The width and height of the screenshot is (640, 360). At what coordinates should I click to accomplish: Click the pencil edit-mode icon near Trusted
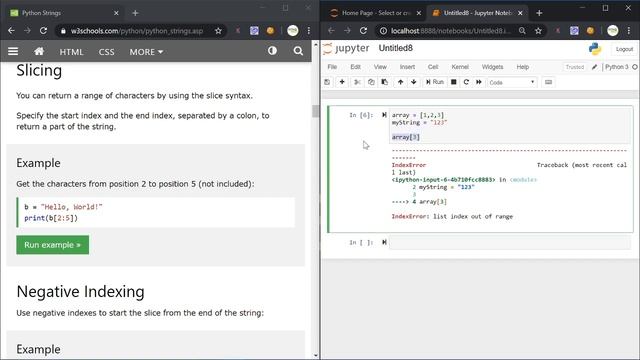(595, 67)
